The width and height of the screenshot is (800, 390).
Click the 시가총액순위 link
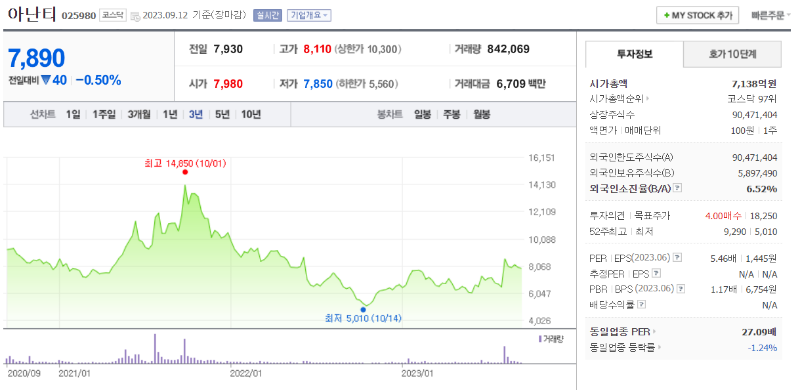tap(617, 99)
